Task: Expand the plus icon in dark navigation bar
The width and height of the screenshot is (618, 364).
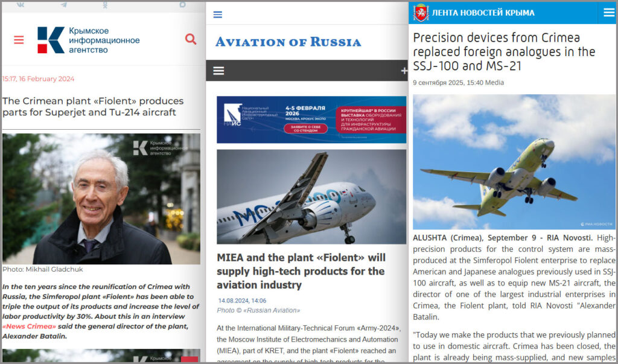Action: (x=404, y=71)
